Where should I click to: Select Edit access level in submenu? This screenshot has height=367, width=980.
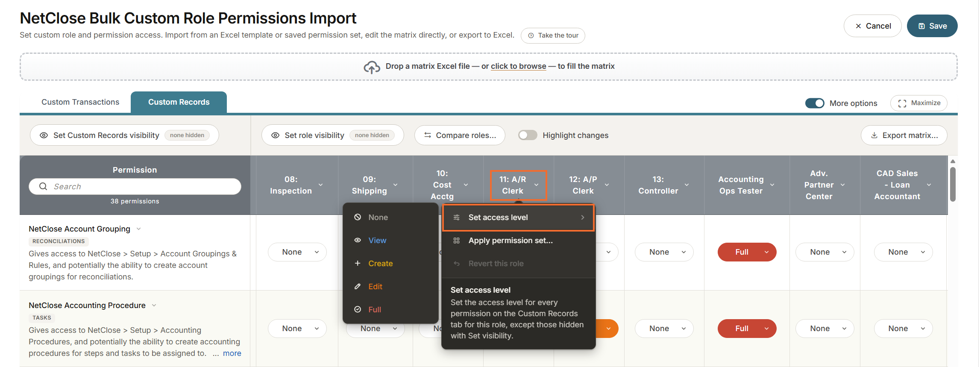[x=390, y=287]
